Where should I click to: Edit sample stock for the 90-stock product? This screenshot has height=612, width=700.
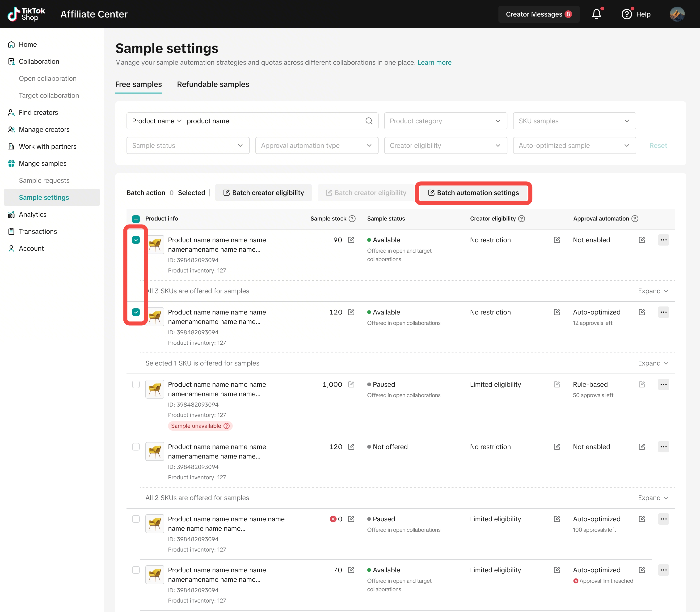(351, 240)
